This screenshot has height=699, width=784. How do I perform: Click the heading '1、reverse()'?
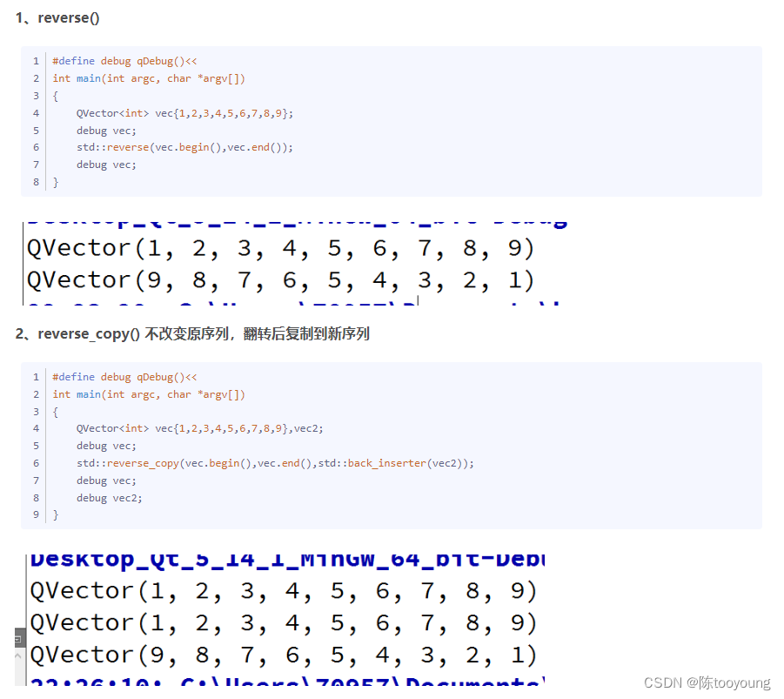pyautogui.click(x=57, y=17)
